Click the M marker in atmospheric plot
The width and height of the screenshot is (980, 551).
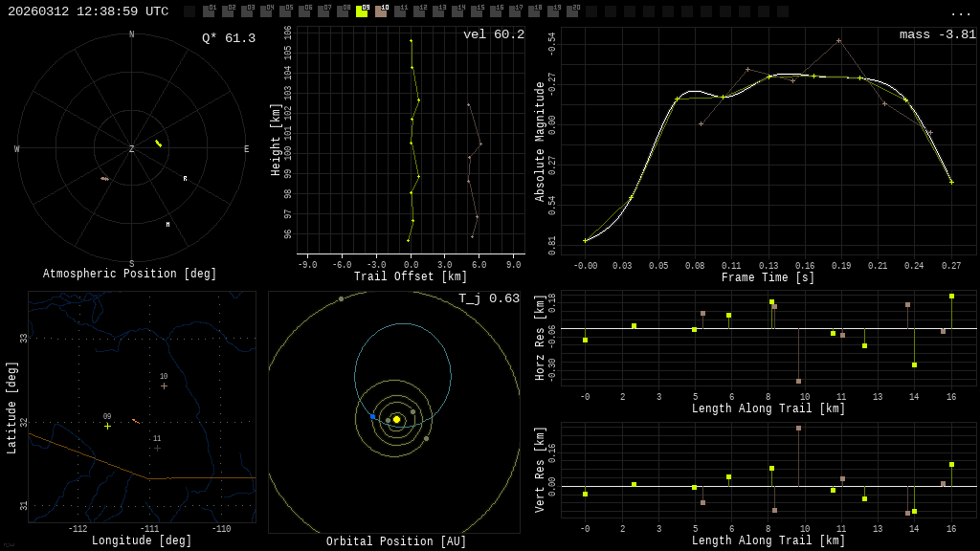(167, 224)
